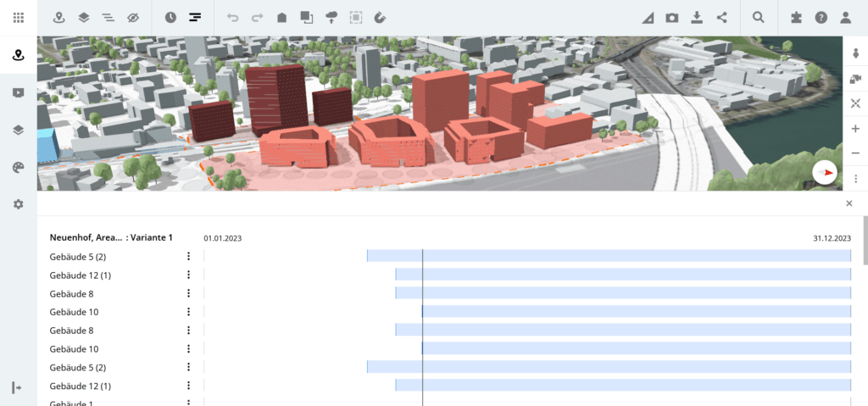Open options for Gebäude 5 (2) first row

pos(188,256)
